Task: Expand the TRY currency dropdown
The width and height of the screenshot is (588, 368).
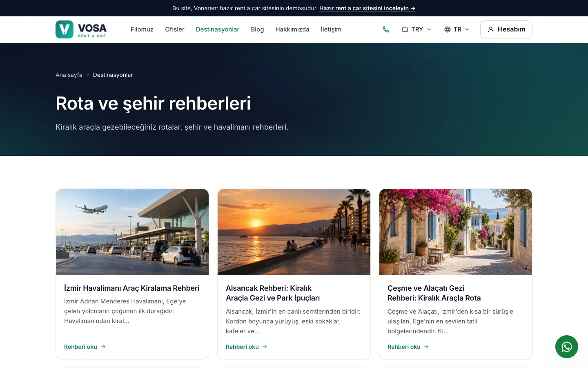Action: (416, 29)
